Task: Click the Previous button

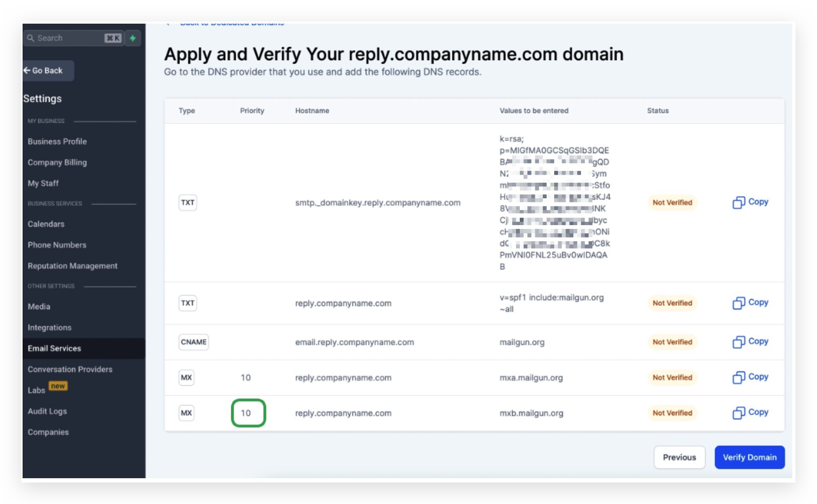Action: pyautogui.click(x=679, y=457)
